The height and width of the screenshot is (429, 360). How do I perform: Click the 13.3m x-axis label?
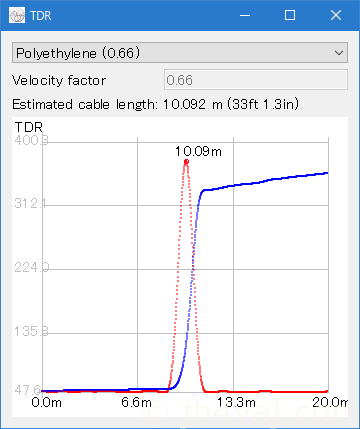coord(236,402)
